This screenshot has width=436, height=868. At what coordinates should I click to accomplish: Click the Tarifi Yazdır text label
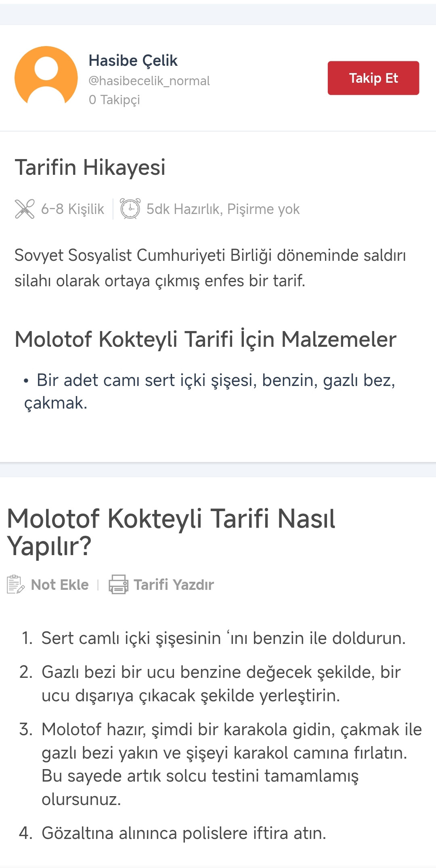(174, 585)
